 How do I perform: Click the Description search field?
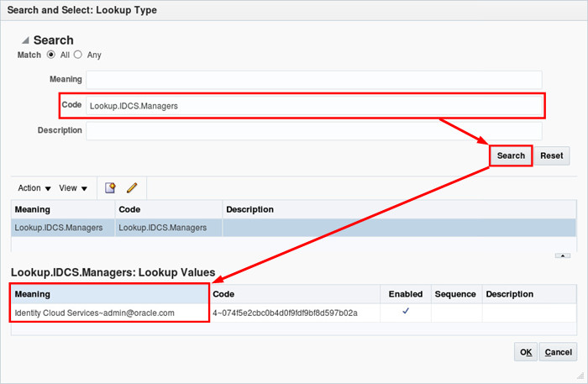click(313, 131)
